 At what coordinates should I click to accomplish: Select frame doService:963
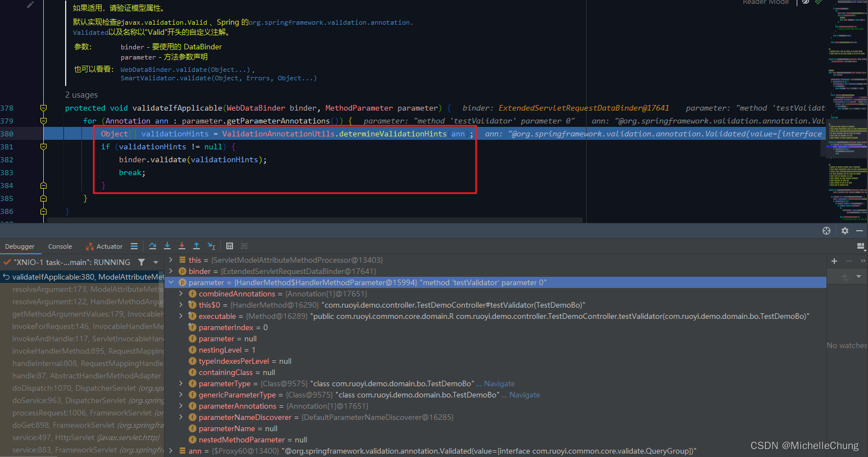[x=82, y=400]
